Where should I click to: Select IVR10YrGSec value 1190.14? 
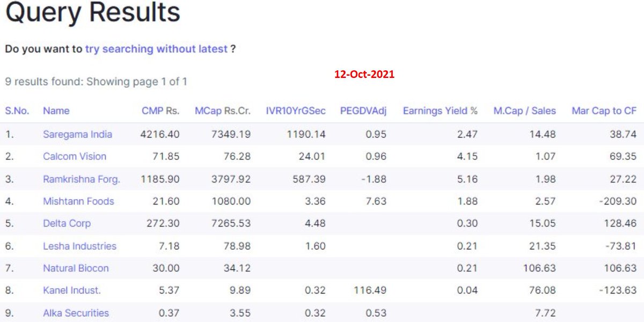tap(306, 134)
